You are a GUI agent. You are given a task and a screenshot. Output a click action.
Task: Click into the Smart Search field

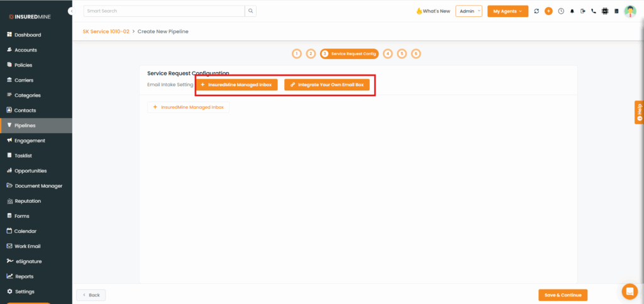pyautogui.click(x=164, y=11)
